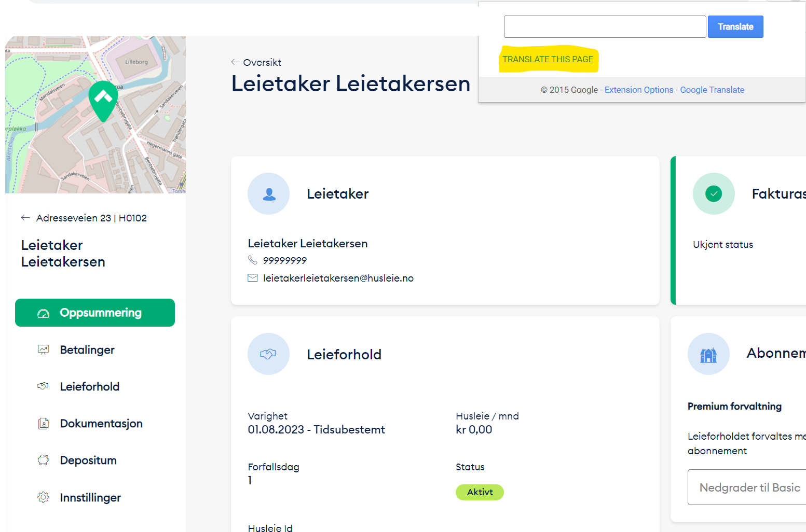The width and height of the screenshot is (806, 532).
Task: Click the Abonnement building icon
Action: pyautogui.click(x=708, y=354)
